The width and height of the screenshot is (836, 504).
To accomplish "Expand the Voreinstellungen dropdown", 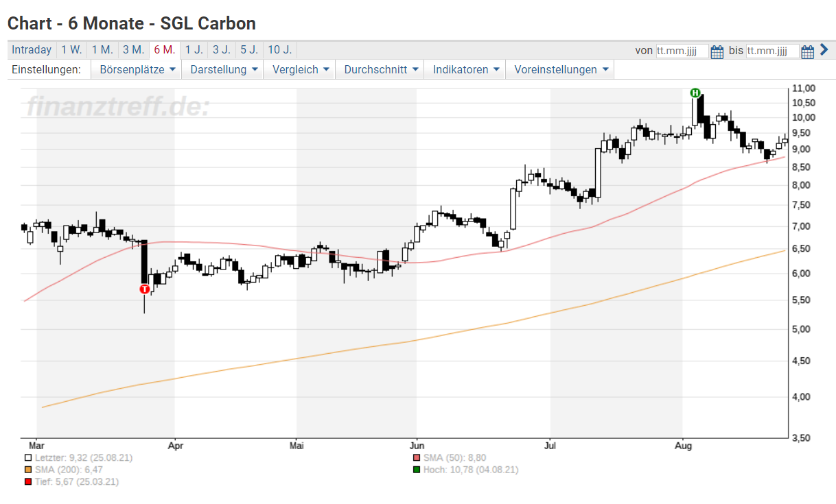I will click(x=560, y=69).
